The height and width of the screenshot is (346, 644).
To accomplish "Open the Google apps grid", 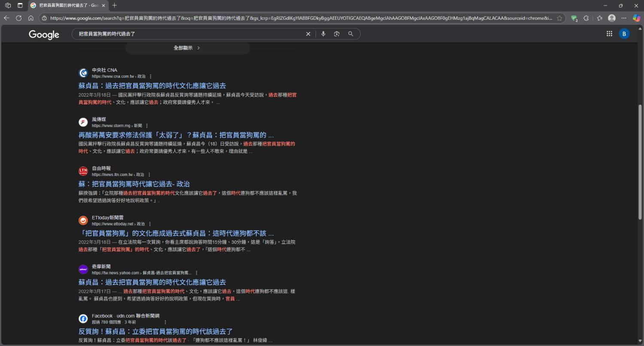I will 609,34.
